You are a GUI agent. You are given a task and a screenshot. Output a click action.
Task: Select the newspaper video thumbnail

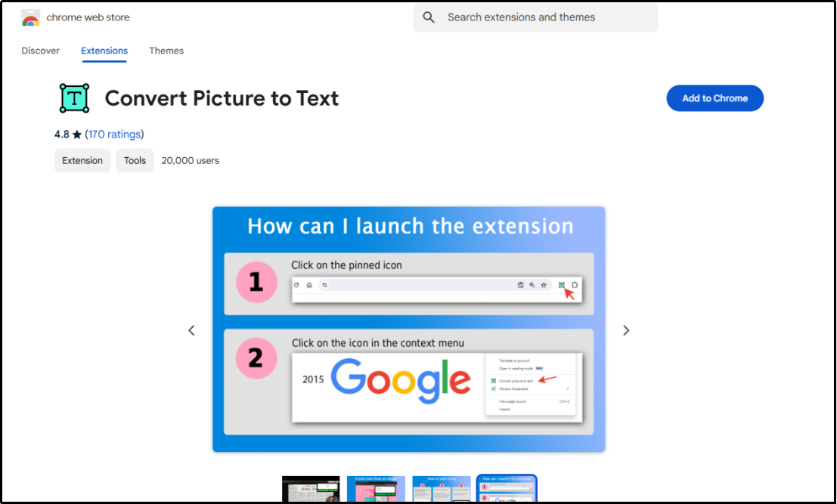[x=311, y=490]
